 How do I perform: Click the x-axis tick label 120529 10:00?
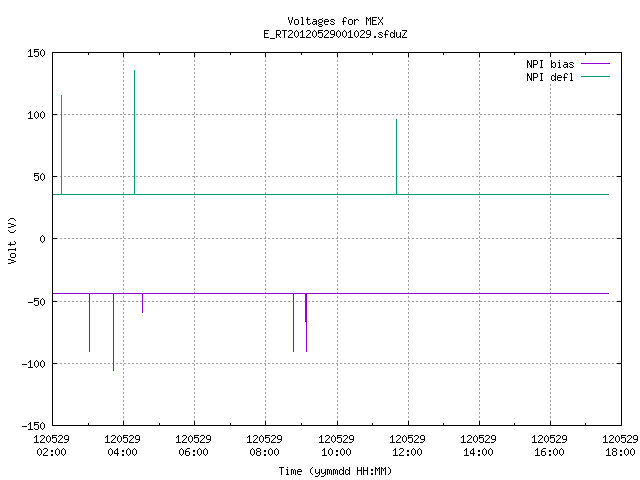(336, 446)
